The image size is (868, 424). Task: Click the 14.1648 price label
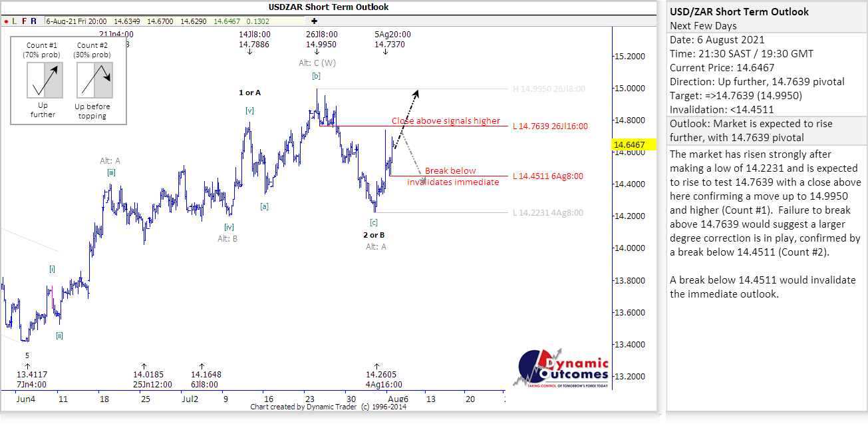tap(206, 374)
